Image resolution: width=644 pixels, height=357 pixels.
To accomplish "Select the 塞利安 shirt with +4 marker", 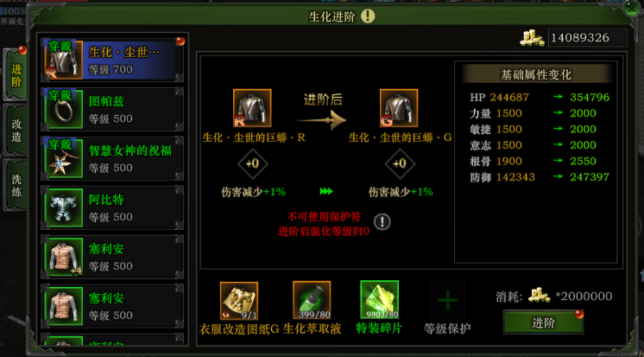I will [112, 257].
